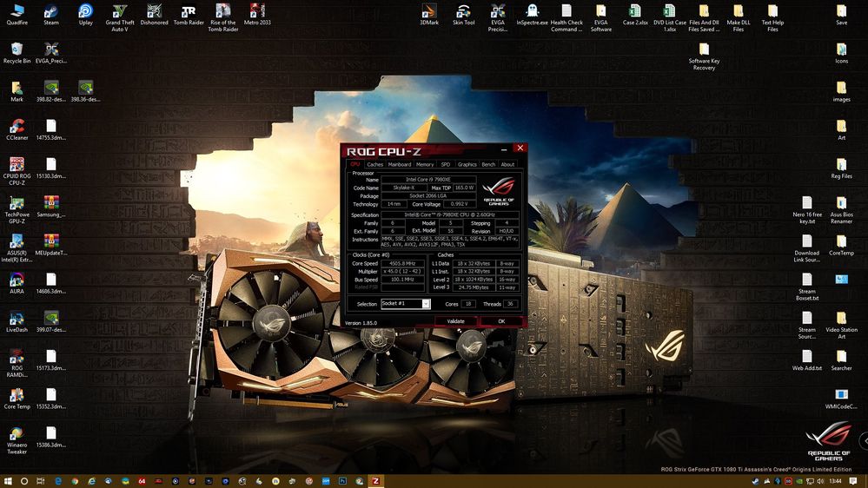The image size is (868, 488).
Task: Click the Steam icon in system tray
Action: 755,481
